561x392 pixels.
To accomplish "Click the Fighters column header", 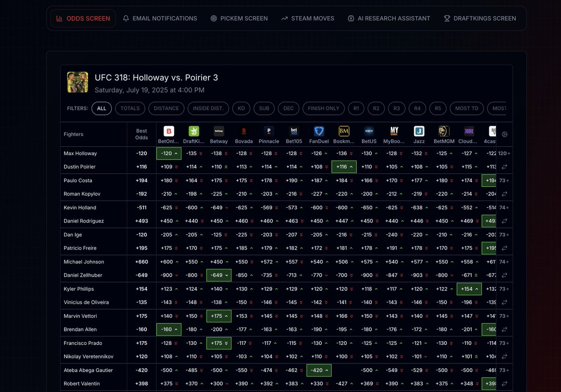I will point(73,134).
